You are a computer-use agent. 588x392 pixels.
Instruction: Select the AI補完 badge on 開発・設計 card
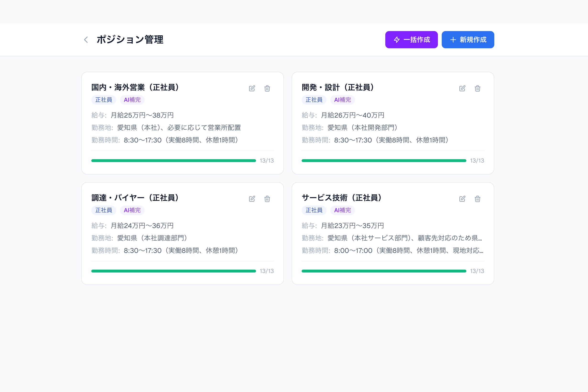click(x=343, y=100)
